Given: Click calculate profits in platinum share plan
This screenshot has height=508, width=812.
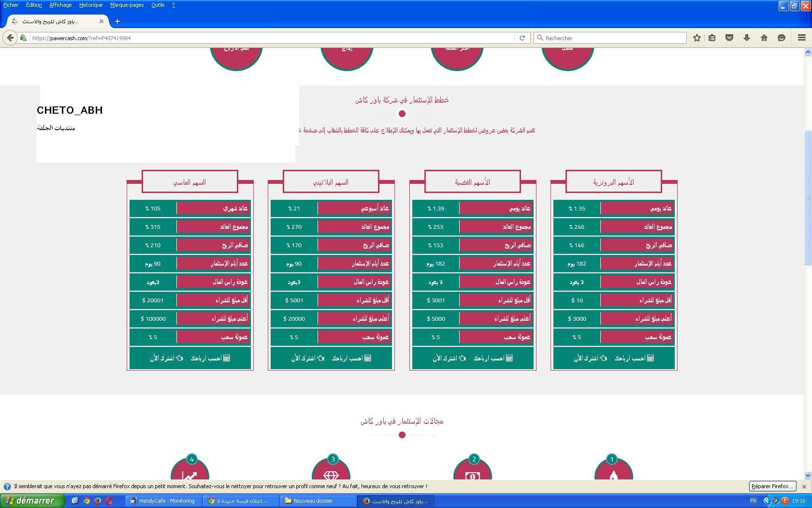Looking at the screenshot, I should coord(351,358).
